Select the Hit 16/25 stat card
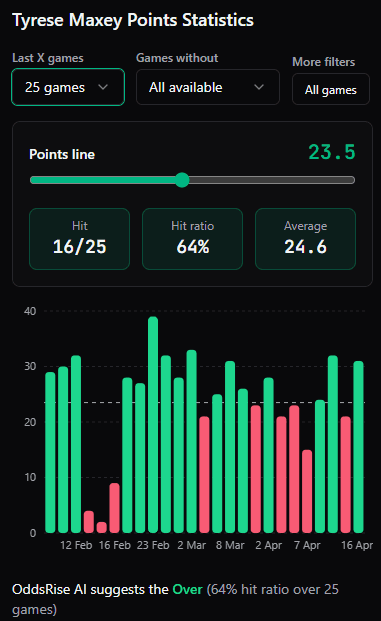This screenshot has width=381, height=621. coord(80,239)
